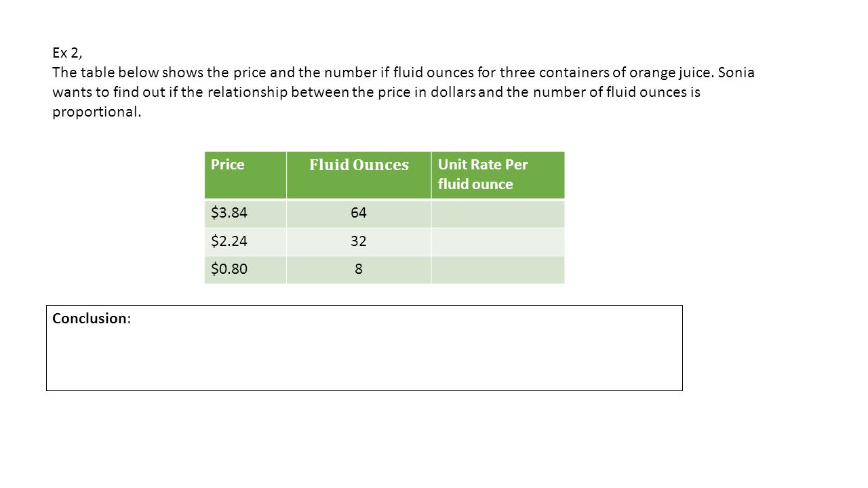Click the words orange juice
This screenshot has height=488, width=868.
point(672,73)
